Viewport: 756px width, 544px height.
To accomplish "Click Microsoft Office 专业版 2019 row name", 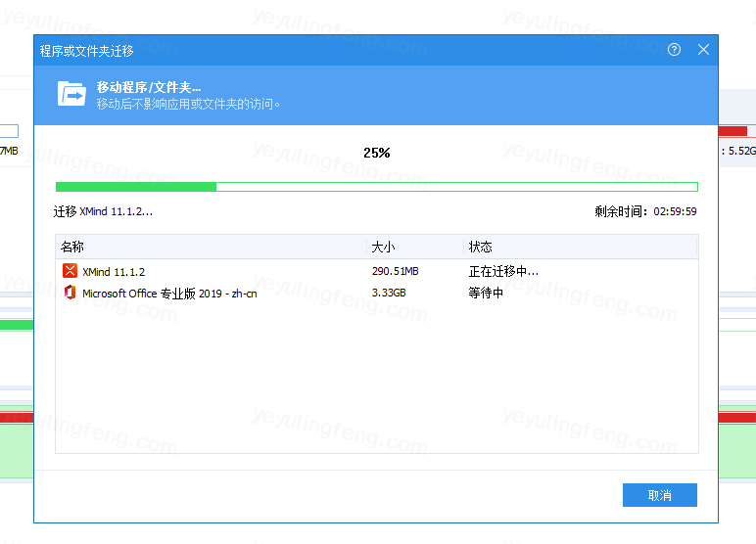I will coord(169,294).
